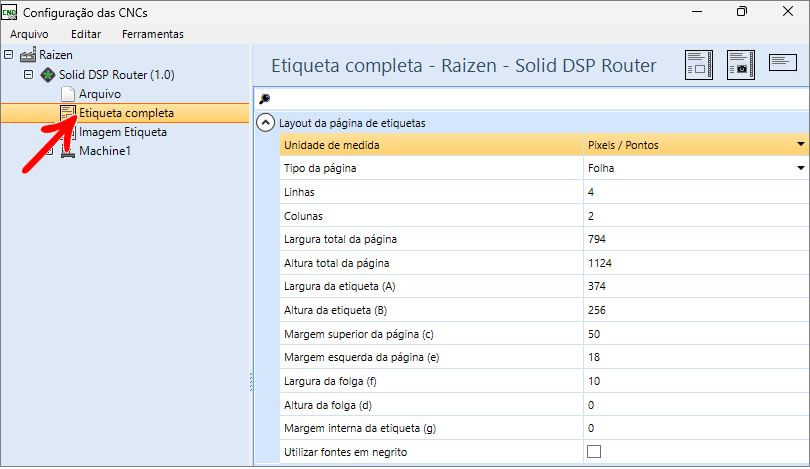Click Margem superior da página (c) label

pyautogui.click(x=359, y=334)
